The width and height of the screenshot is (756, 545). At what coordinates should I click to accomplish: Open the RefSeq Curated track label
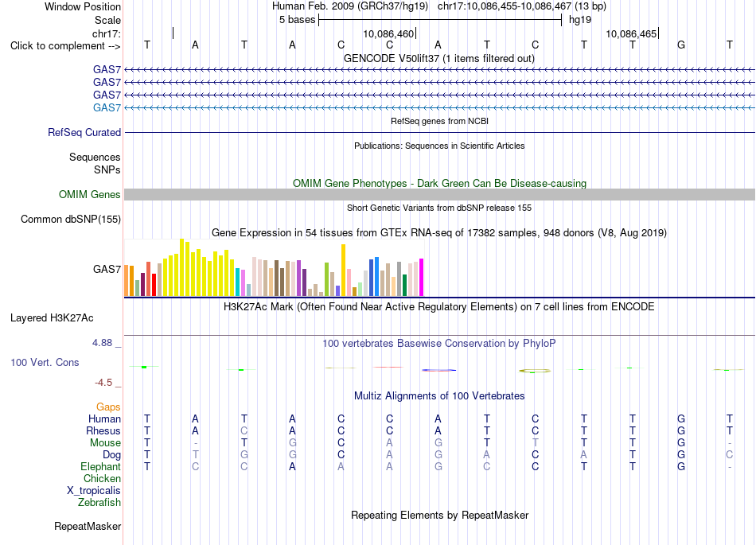tap(84, 132)
